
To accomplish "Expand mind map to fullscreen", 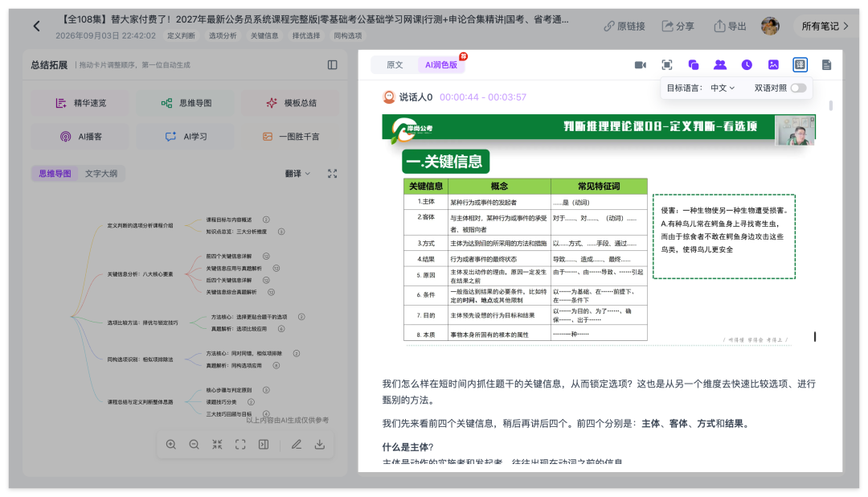I will [332, 174].
